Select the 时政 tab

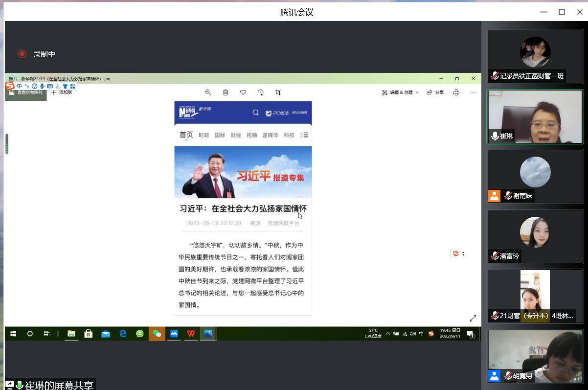[x=204, y=135]
